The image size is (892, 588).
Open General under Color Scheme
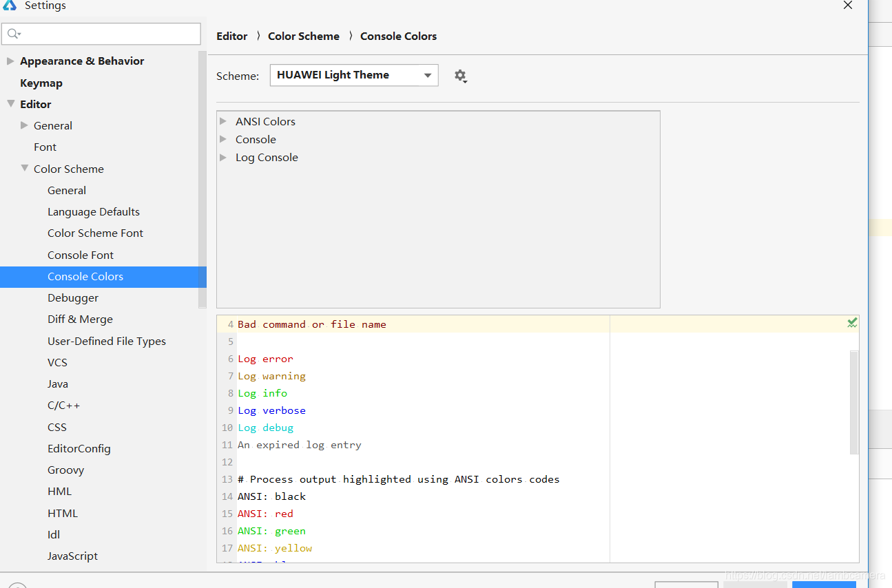tap(67, 190)
